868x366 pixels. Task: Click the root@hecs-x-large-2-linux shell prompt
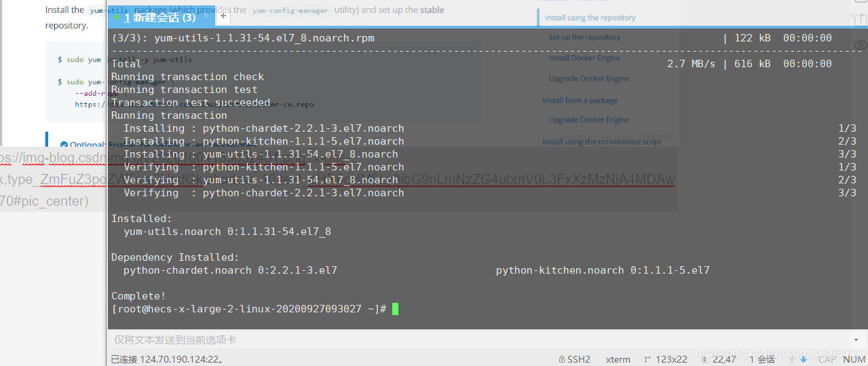click(x=248, y=309)
